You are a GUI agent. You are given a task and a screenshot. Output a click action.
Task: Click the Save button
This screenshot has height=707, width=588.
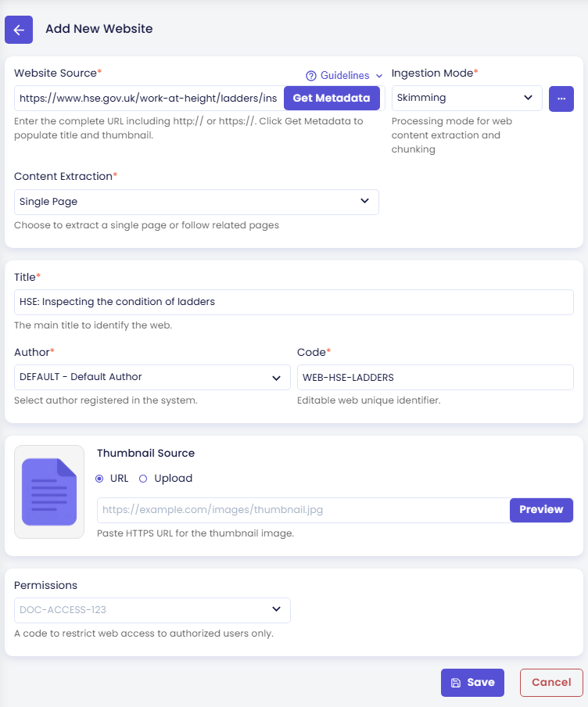point(472,682)
